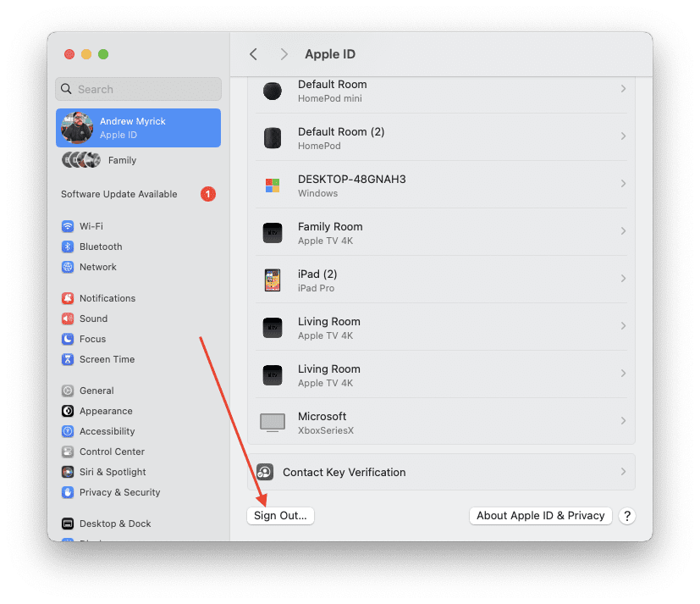Click the 'Privacy & Security' sidebar label
This screenshot has width=700, height=604.
coord(119,492)
